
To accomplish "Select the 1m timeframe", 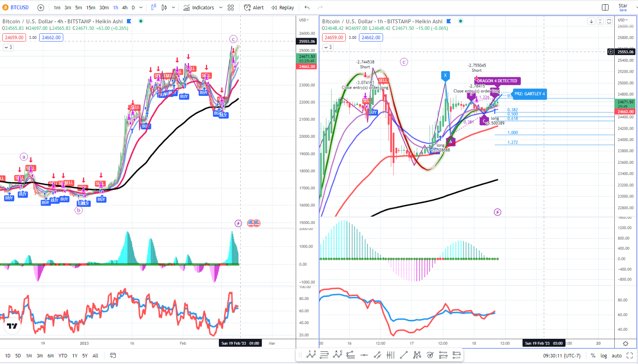I will coord(57,7).
